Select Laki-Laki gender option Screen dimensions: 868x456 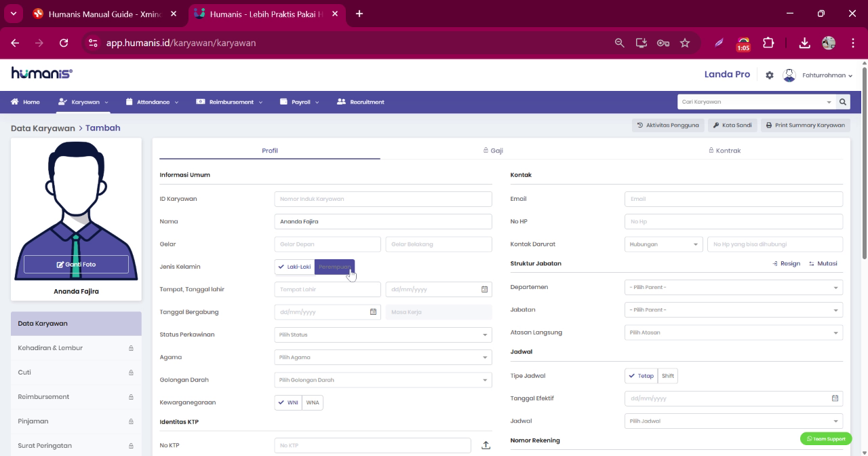coord(294,267)
